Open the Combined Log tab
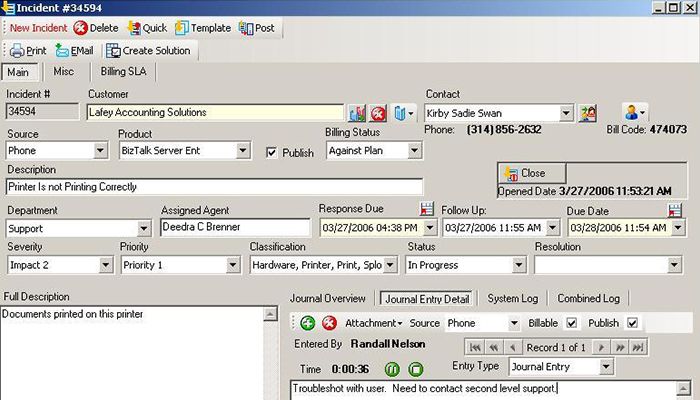Screen dimensions: 700x400 [x=588, y=298]
